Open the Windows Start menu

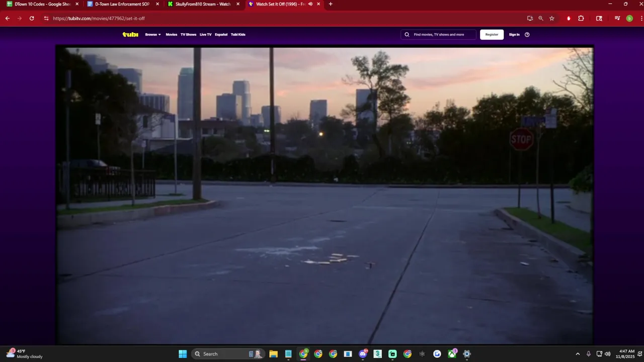click(183, 354)
